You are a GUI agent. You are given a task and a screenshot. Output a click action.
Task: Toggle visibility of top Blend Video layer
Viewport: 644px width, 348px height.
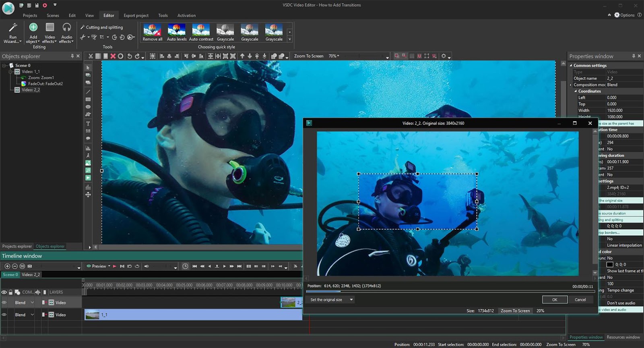[4, 302]
